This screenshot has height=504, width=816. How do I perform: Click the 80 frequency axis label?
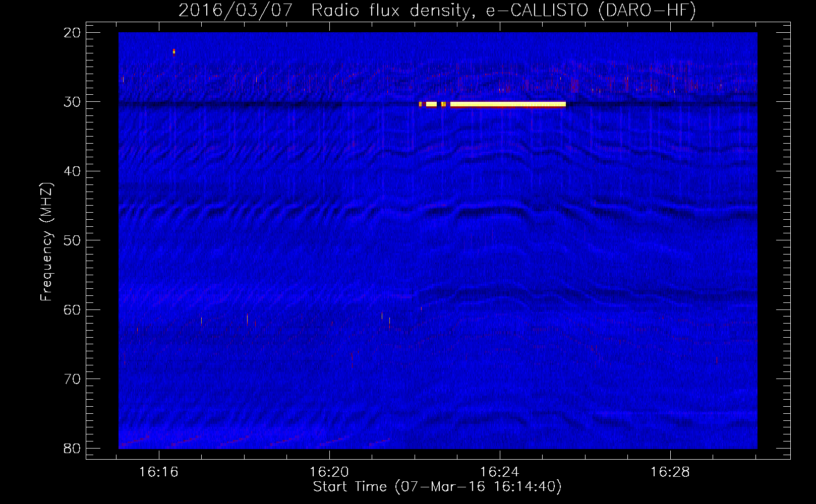72,449
